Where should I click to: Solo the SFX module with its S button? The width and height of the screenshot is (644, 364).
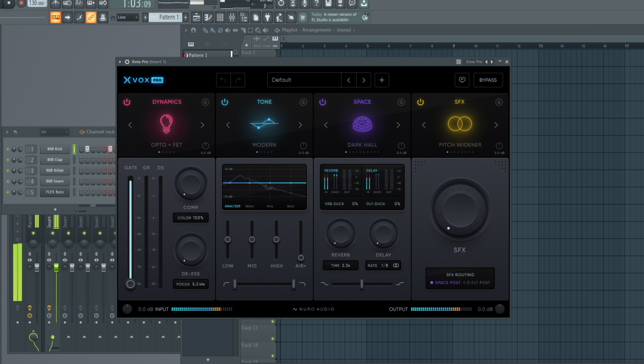coord(499,102)
